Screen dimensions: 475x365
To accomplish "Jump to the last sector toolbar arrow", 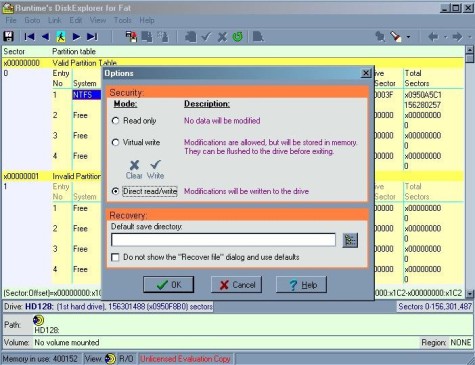I will click(x=92, y=36).
